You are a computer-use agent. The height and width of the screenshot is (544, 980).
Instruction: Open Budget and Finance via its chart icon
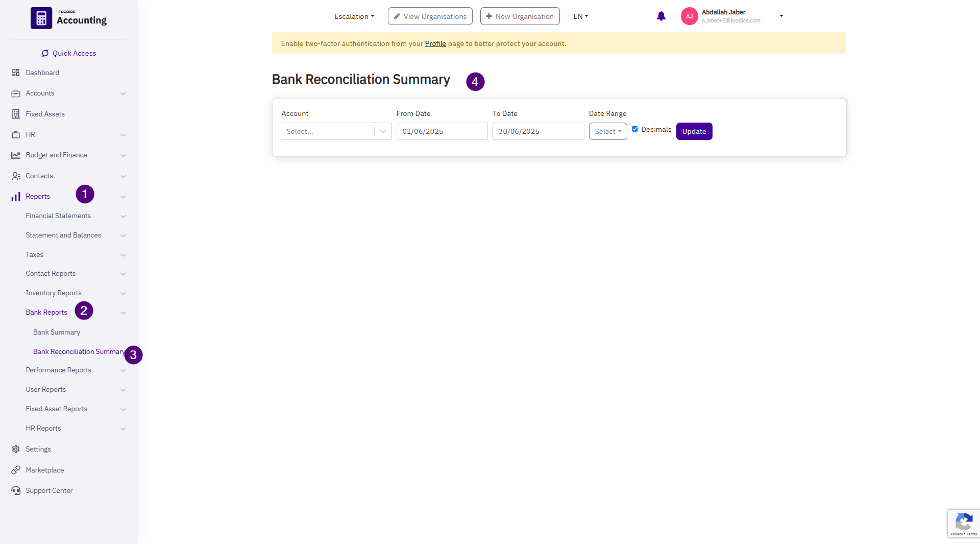coord(16,155)
